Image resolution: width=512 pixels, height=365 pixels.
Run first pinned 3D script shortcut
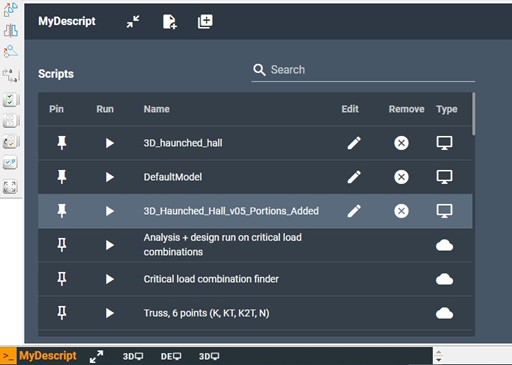click(x=133, y=356)
